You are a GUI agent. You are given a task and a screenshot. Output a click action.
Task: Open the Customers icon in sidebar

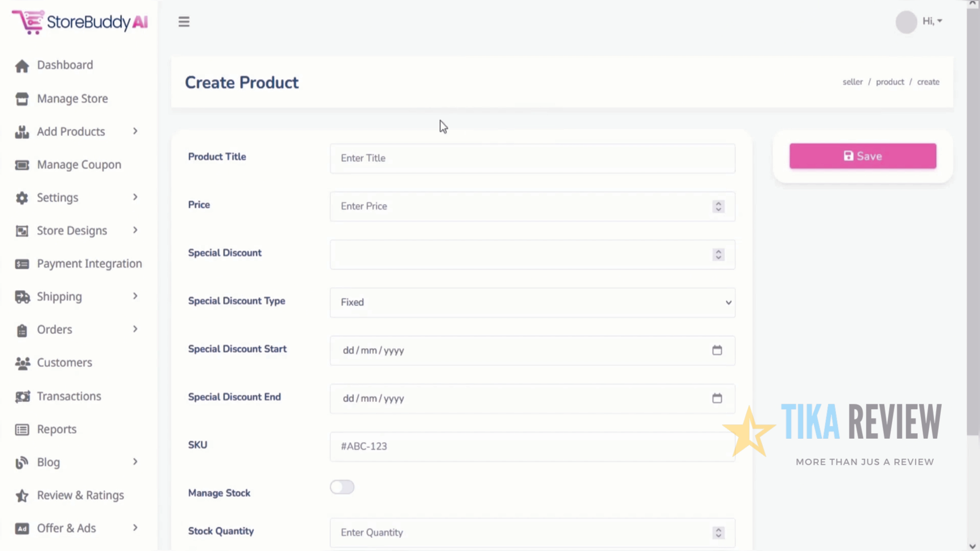22,363
